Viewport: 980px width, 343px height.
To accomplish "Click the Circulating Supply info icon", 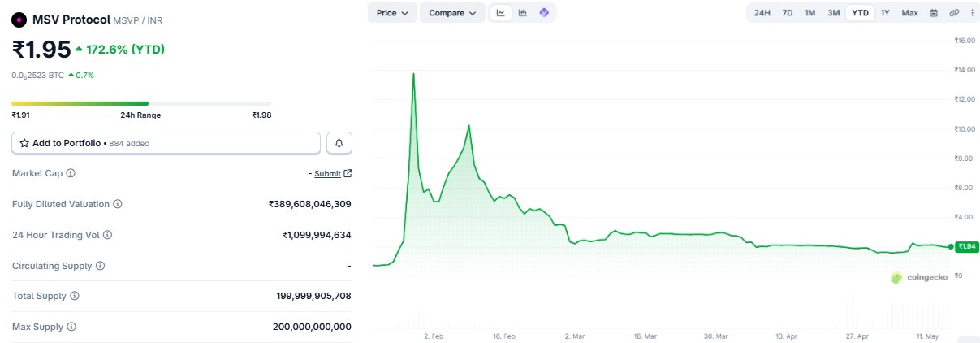I will [x=101, y=266].
